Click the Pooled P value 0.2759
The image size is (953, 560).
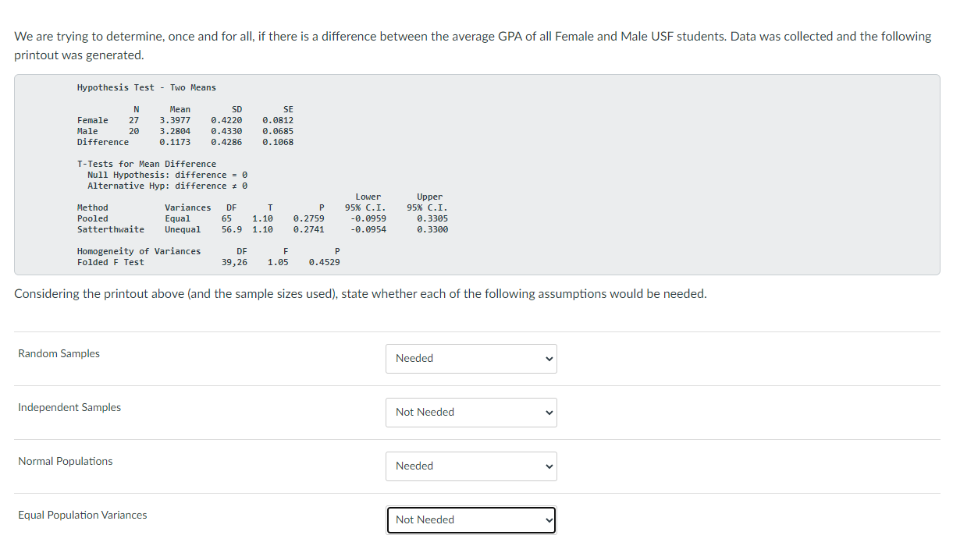coord(308,219)
